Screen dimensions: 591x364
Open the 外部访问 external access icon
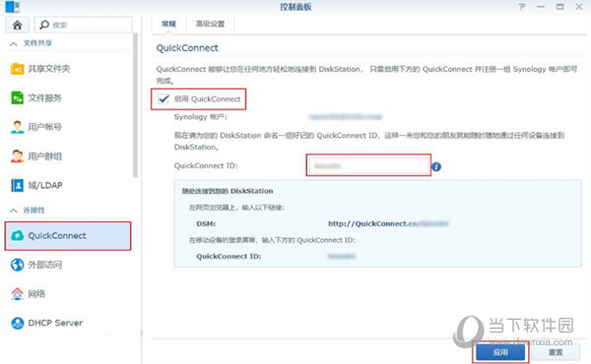tap(18, 265)
